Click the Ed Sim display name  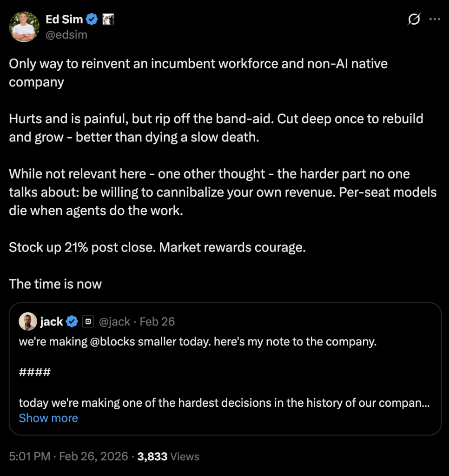pos(63,20)
